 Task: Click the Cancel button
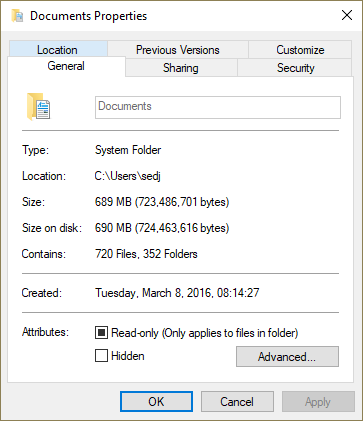point(237,402)
